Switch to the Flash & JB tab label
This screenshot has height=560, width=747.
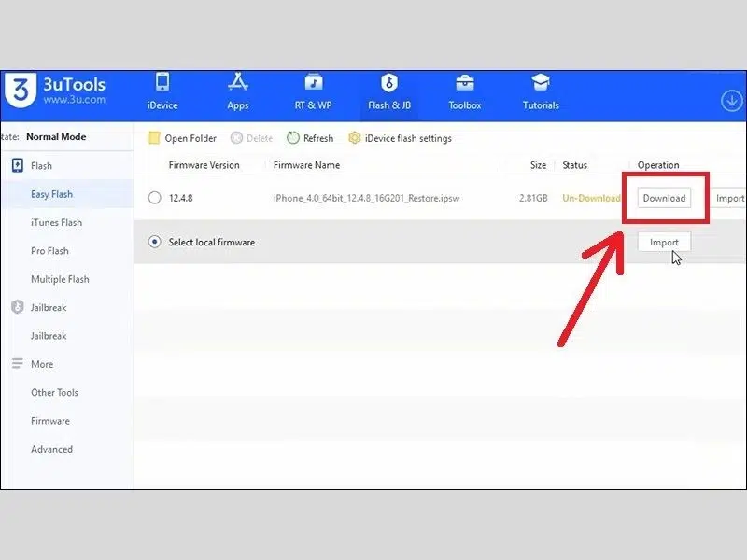point(389,105)
